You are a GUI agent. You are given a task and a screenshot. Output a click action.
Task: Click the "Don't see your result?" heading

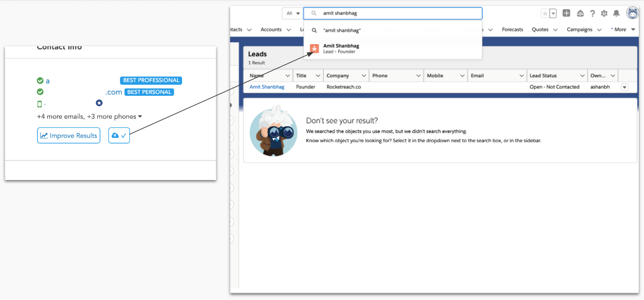coord(342,121)
